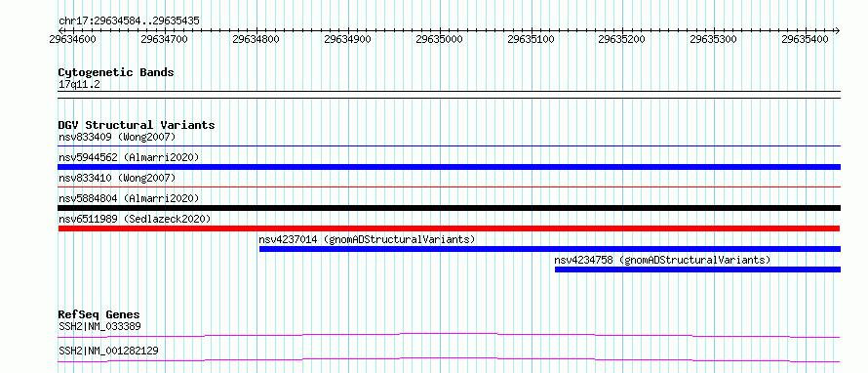Screen dimensions: 868x373
Task: Click ruler position 29635300
Action: 714,39
